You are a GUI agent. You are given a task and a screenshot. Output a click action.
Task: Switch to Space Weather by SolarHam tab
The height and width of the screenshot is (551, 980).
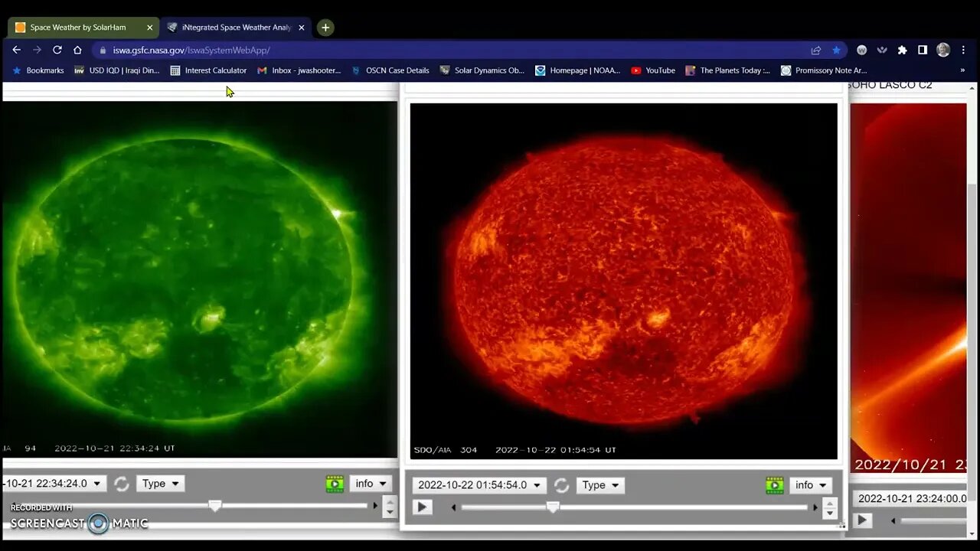(x=83, y=28)
